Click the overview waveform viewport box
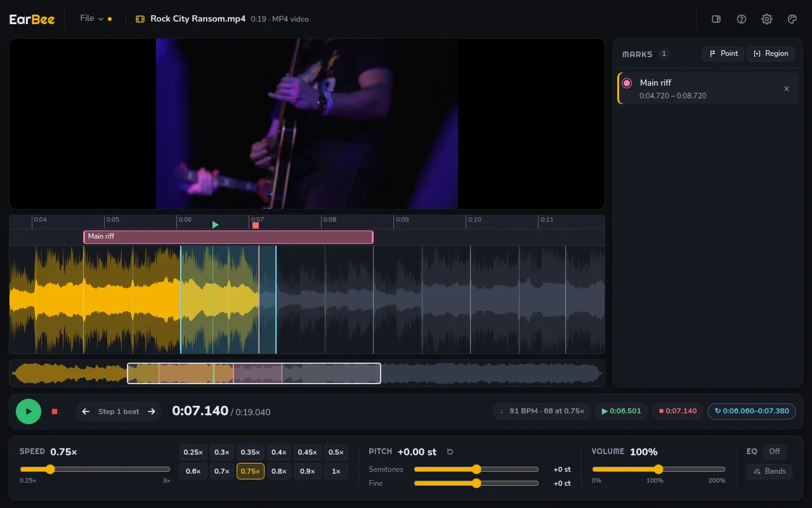This screenshot has height=508, width=812. click(254, 373)
